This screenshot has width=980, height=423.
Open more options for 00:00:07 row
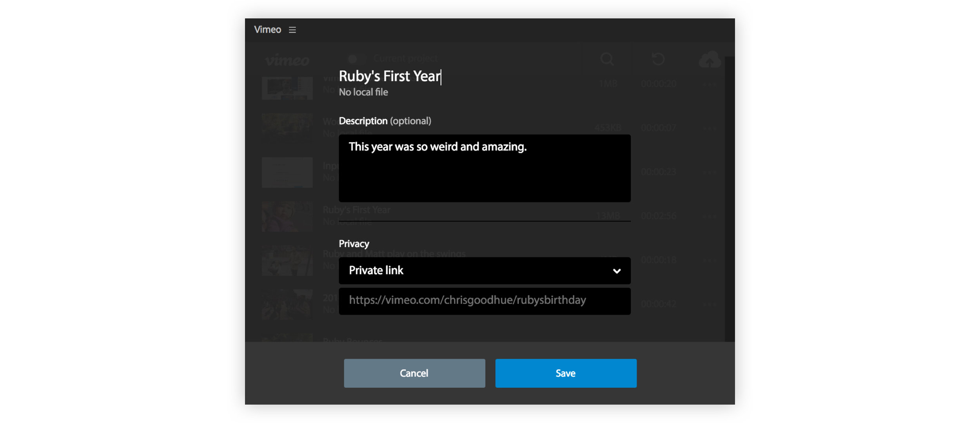[710, 128]
